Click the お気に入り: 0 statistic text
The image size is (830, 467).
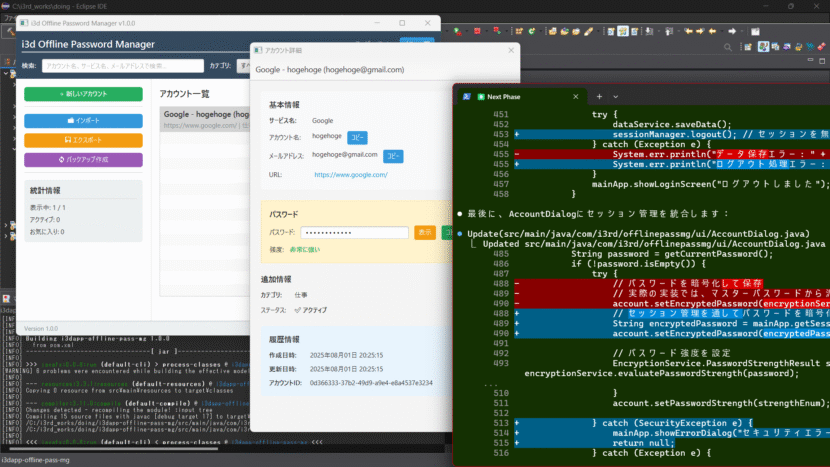coord(47,232)
